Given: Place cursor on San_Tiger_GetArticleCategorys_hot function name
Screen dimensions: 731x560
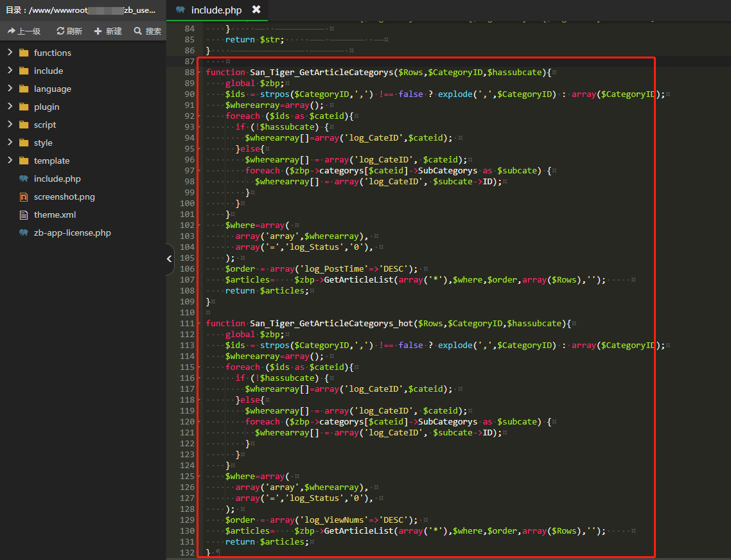Looking at the screenshot, I should pos(331,324).
